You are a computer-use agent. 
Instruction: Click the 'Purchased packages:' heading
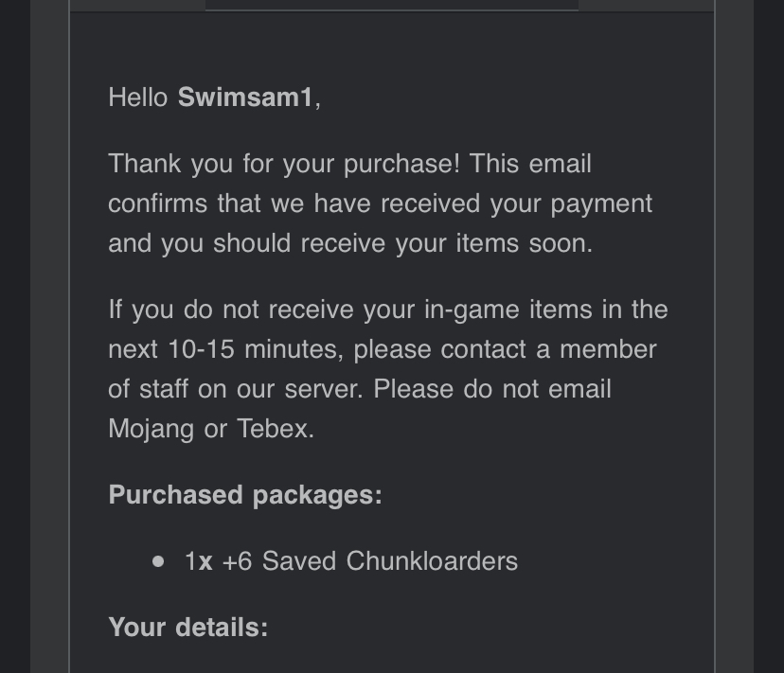[x=245, y=495]
